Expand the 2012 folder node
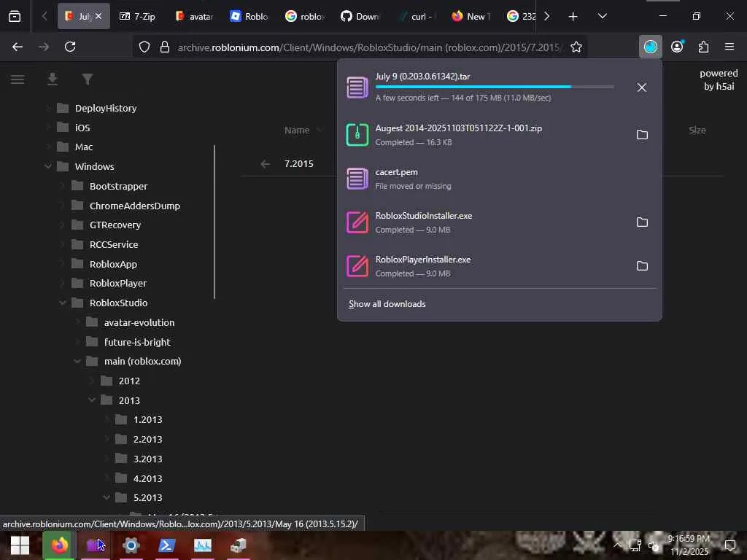The width and height of the screenshot is (747, 560). 92,381
